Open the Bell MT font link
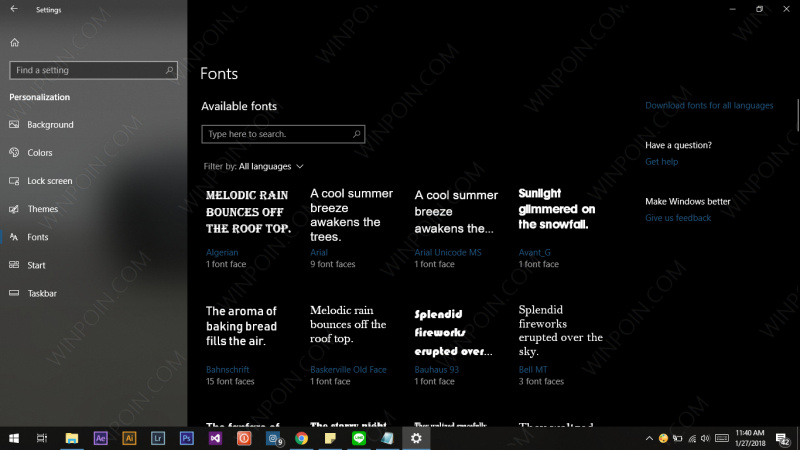Image resolution: width=800 pixels, height=450 pixels. click(x=533, y=369)
